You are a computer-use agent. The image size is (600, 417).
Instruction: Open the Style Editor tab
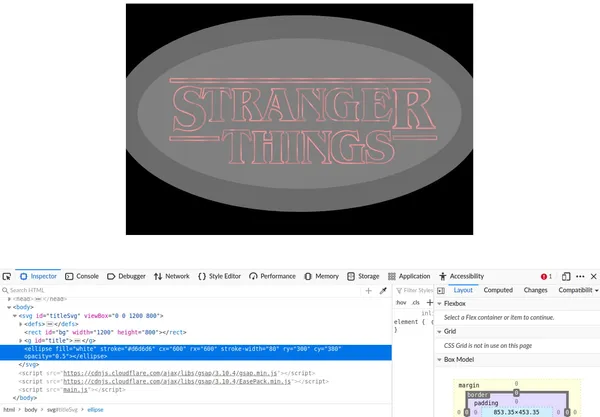pyautogui.click(x=219, y=276)
